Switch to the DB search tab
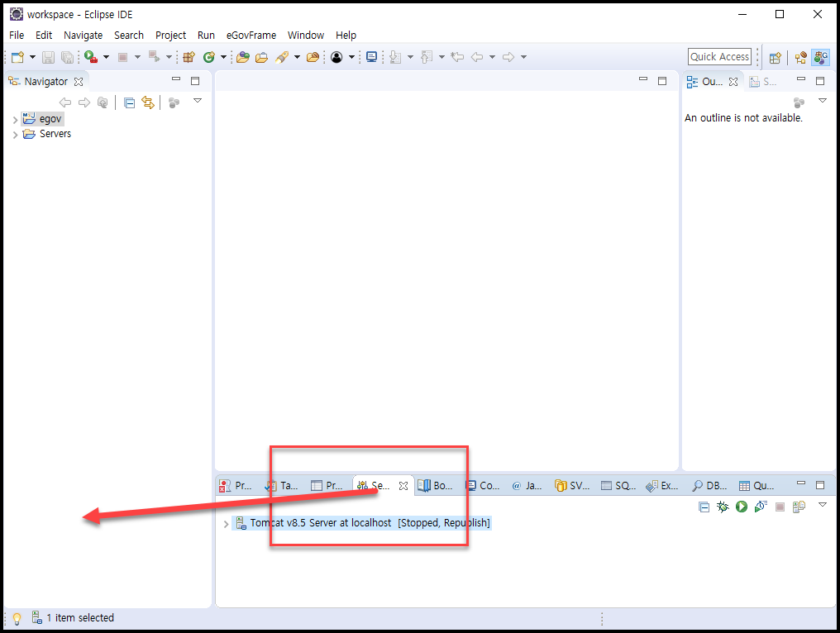Screen dimensions: 840x633 [709, 486]
